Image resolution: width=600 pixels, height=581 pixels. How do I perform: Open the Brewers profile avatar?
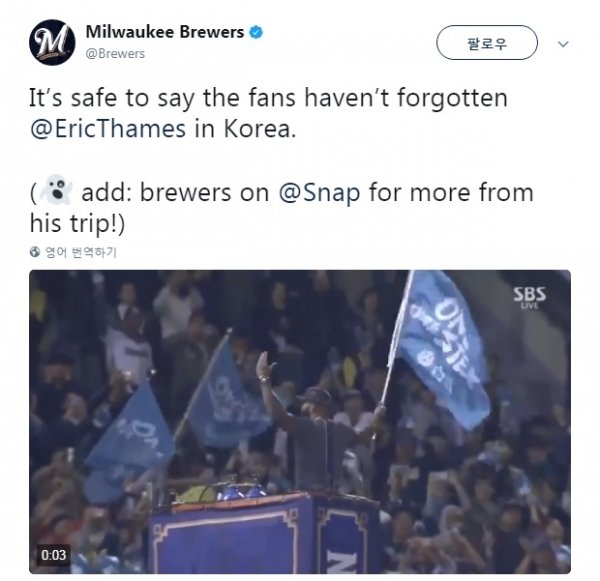click(52, 42)
